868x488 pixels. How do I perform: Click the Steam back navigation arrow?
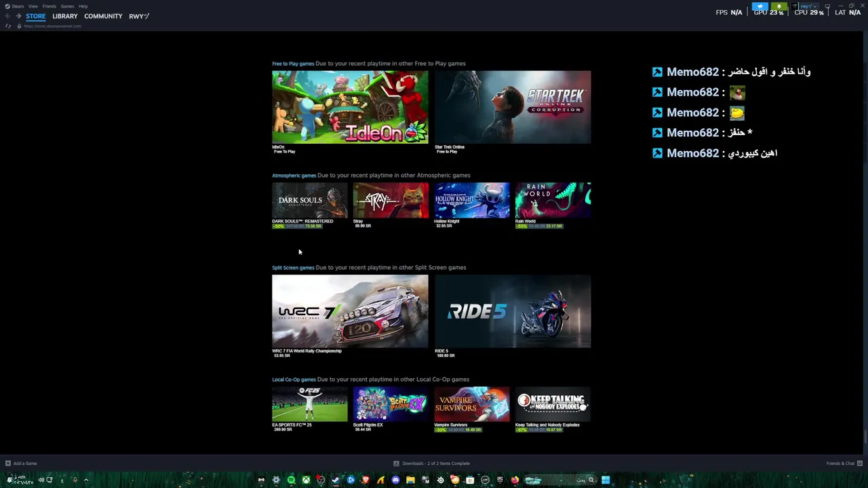(x=7, y=16)
